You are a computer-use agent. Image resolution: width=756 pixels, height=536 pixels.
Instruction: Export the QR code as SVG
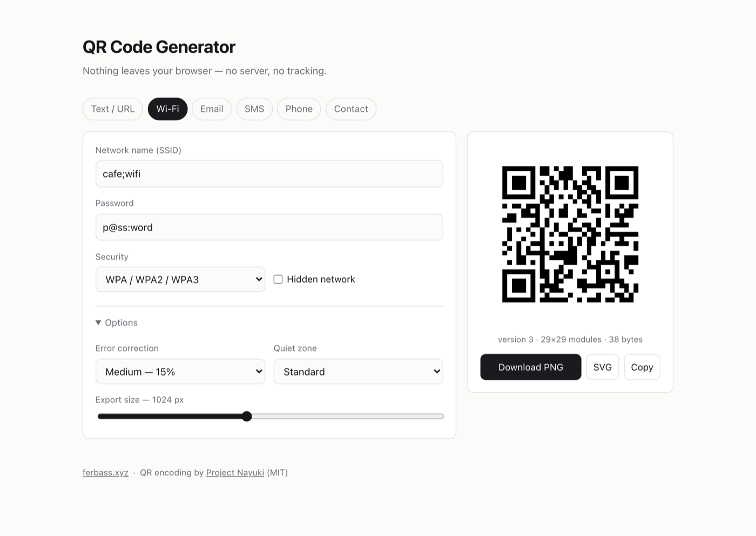pyautogui.click(x=603, y=367)
